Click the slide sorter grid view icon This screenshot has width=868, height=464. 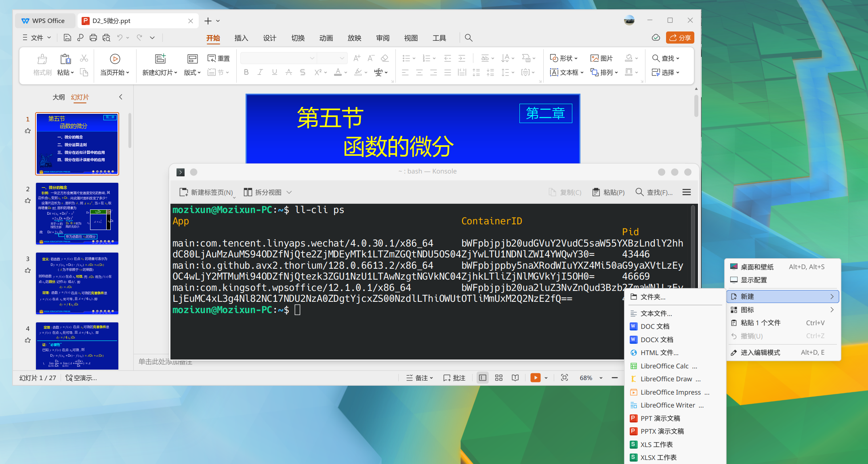pos(499,378)
